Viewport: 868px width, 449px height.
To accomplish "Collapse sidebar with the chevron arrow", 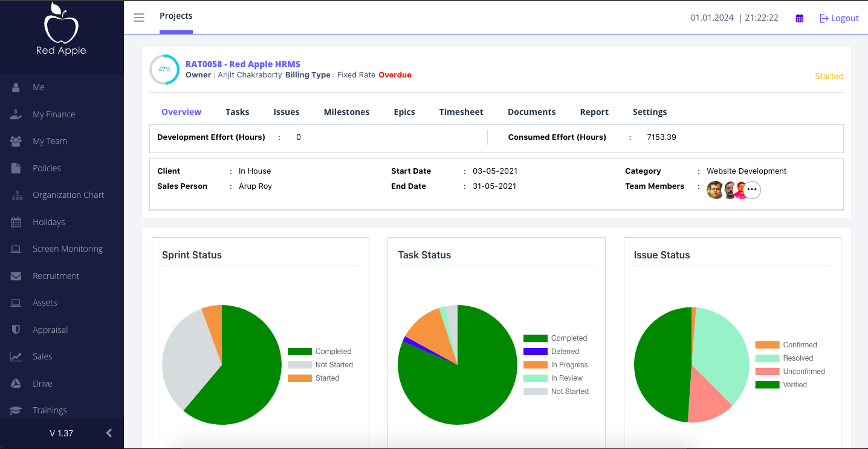I will [x=109, y=433].
